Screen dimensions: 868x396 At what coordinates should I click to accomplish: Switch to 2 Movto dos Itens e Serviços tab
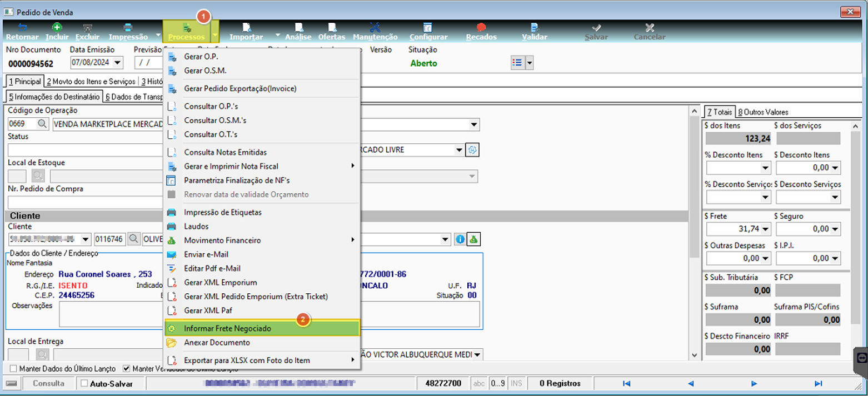[x=91, y=82]
